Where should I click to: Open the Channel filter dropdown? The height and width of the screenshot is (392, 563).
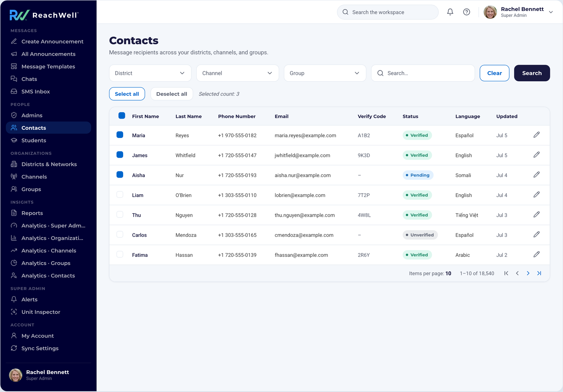238,73
